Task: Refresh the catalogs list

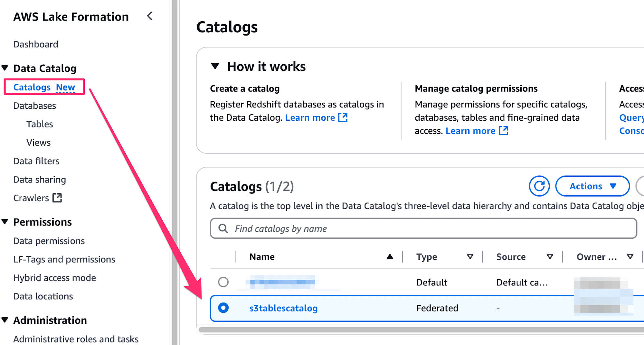Action: 539,186
